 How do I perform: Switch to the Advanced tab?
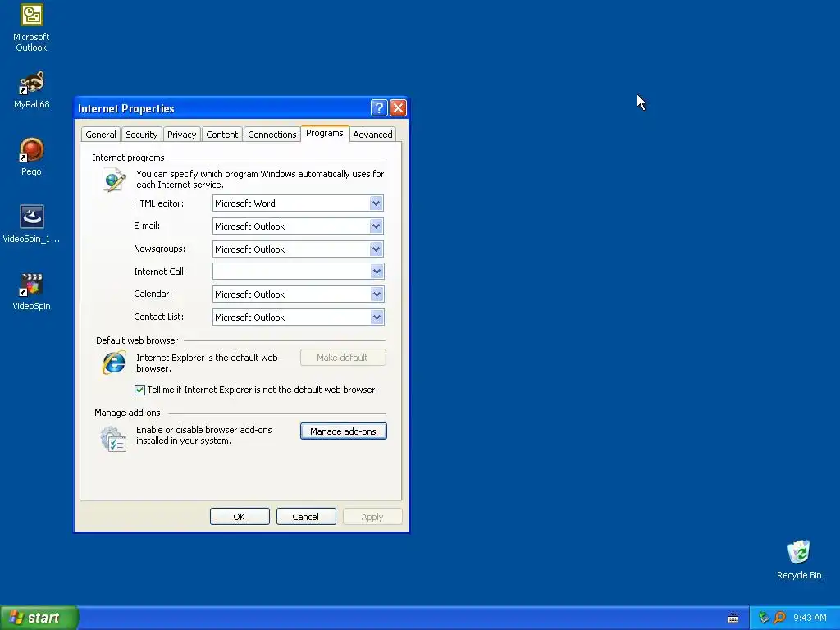[x=373, y=135]
